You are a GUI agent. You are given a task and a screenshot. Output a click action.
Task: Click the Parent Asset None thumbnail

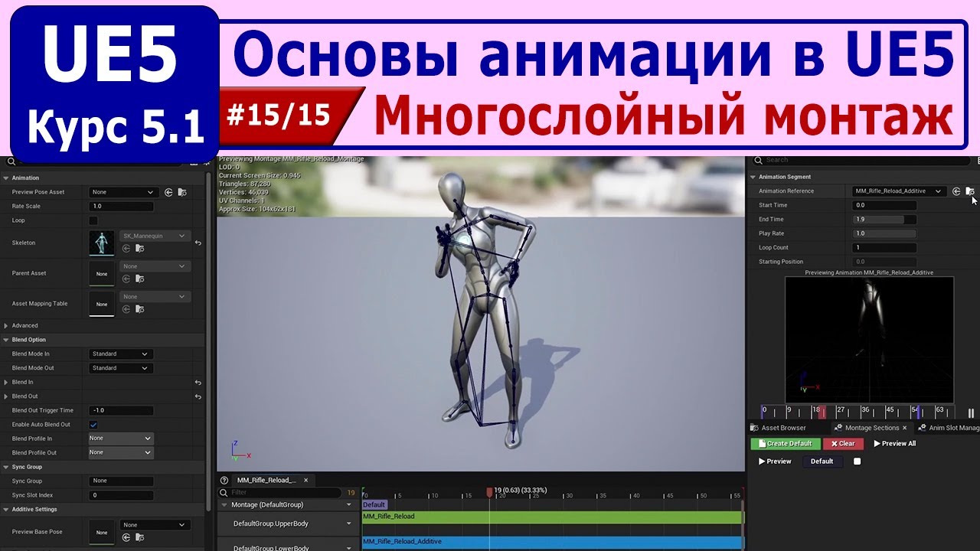pyautogui.click(x=101, y=273)
